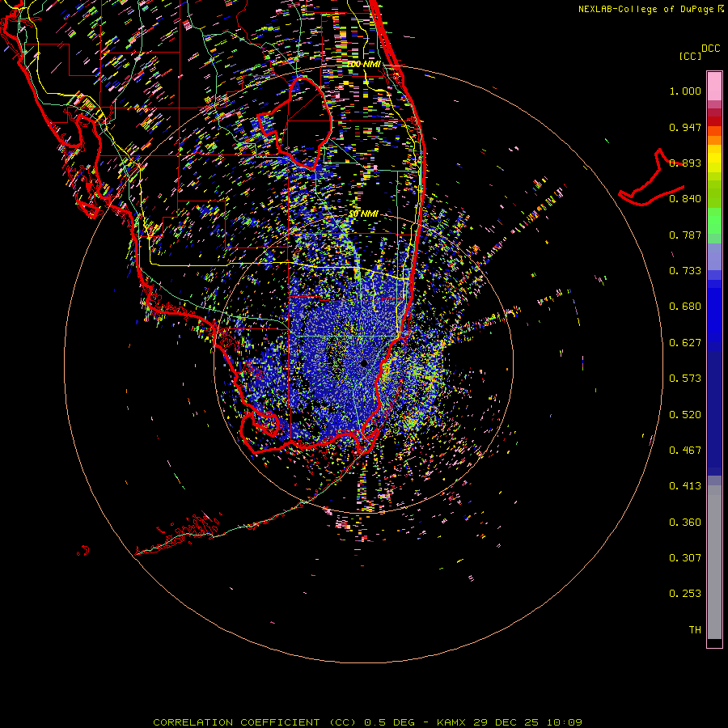Click the 0.573 scale value
728x728 pixels.
pos(685,379)
